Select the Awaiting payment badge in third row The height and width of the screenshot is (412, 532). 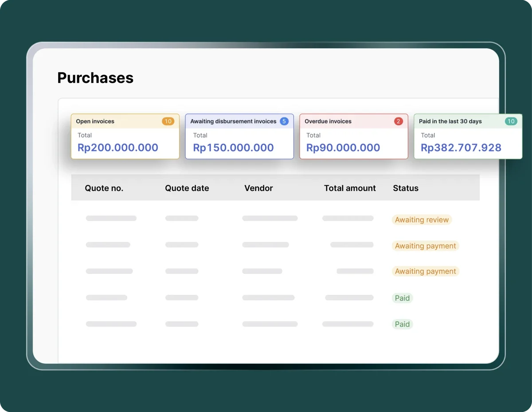(425, 272)
